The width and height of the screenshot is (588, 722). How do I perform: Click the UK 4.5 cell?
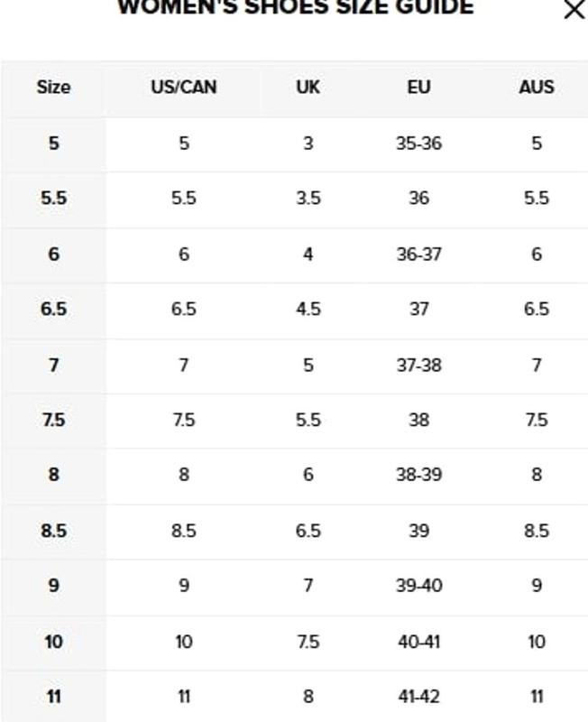click(308, 309)
